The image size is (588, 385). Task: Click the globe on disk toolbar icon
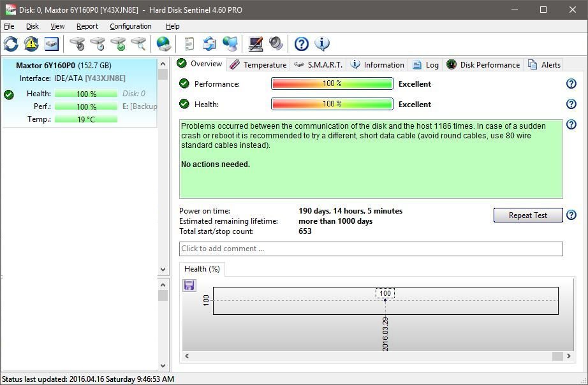click(164, 44)
